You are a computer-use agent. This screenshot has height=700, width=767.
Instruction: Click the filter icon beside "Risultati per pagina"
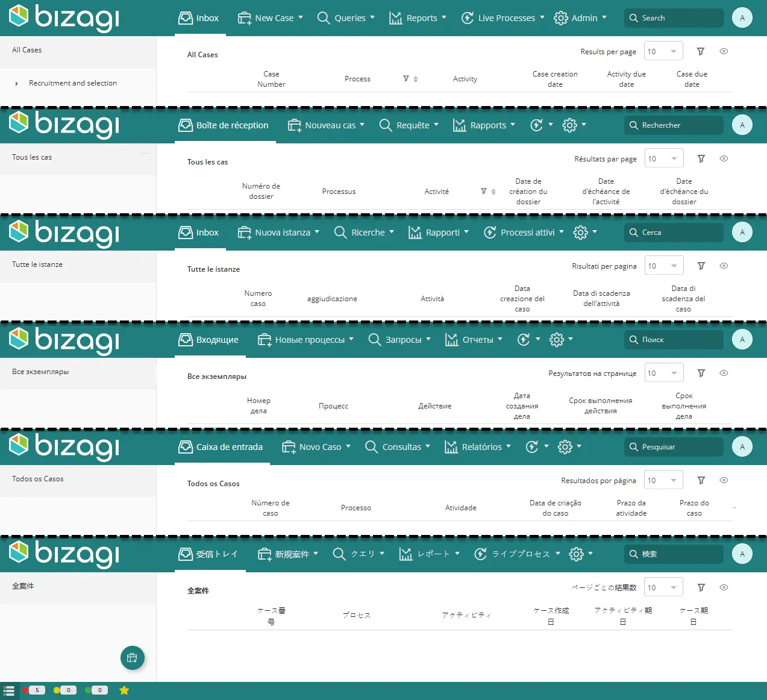(x=701, y=266)
